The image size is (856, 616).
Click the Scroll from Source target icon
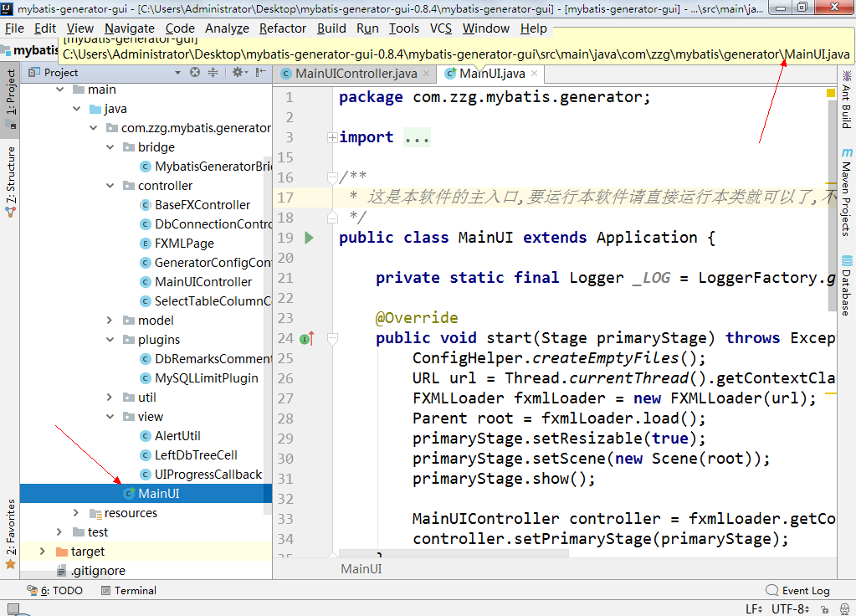[x=195, y=73]
